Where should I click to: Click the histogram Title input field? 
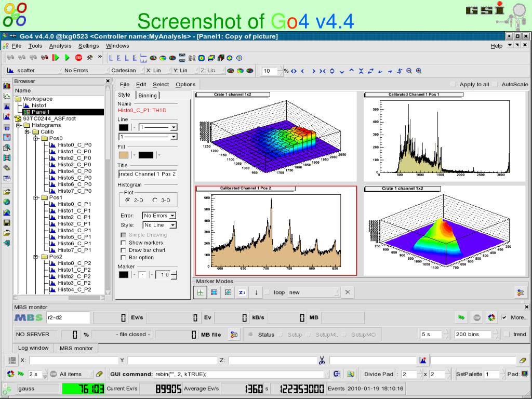147,174
